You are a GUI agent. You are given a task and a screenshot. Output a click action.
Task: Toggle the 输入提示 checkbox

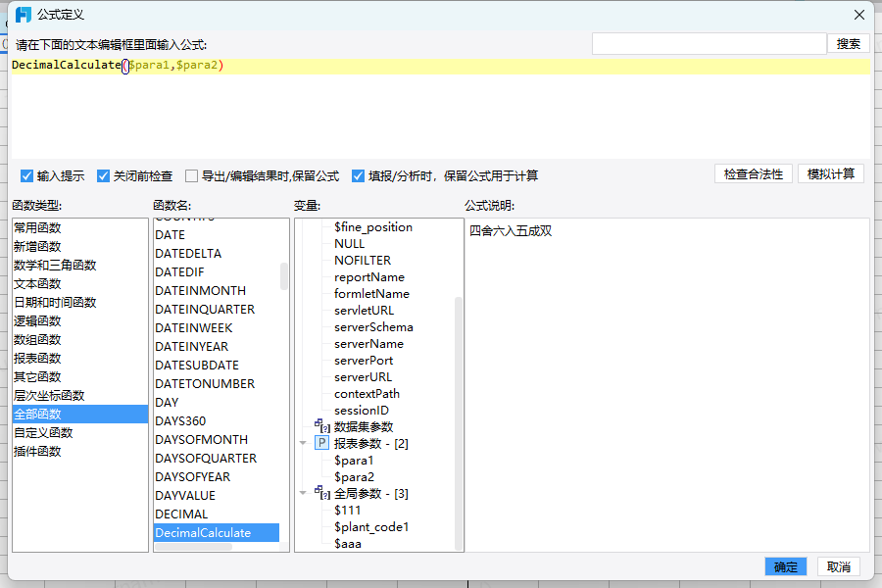pos(26,176)
